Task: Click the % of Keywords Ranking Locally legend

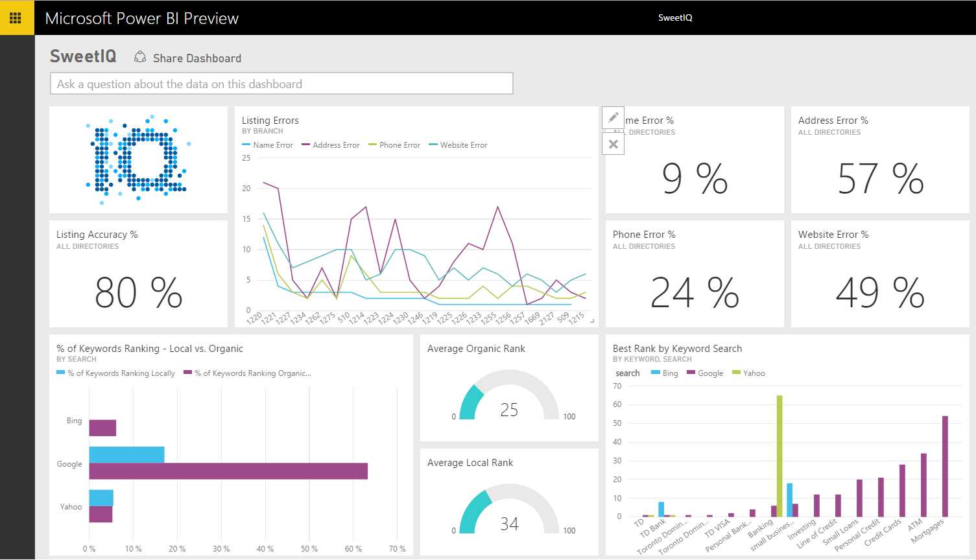Action: pyautogui.click(x=115, y=373)
